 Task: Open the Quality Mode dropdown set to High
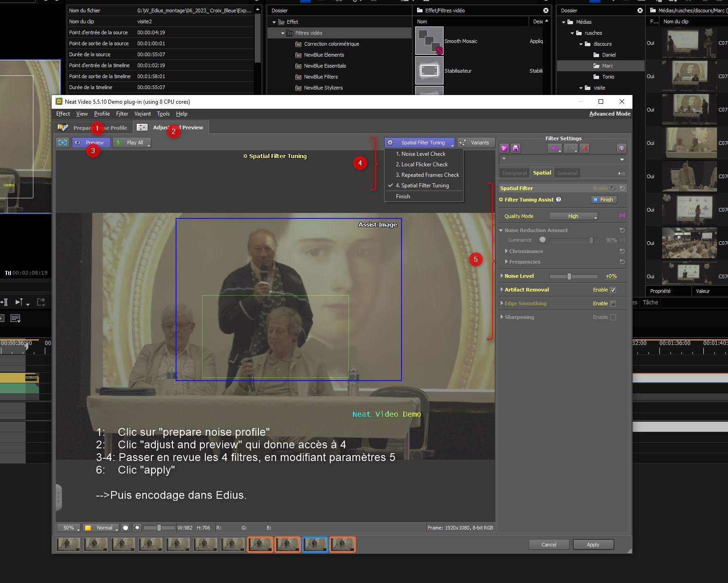tap(573, 216)
